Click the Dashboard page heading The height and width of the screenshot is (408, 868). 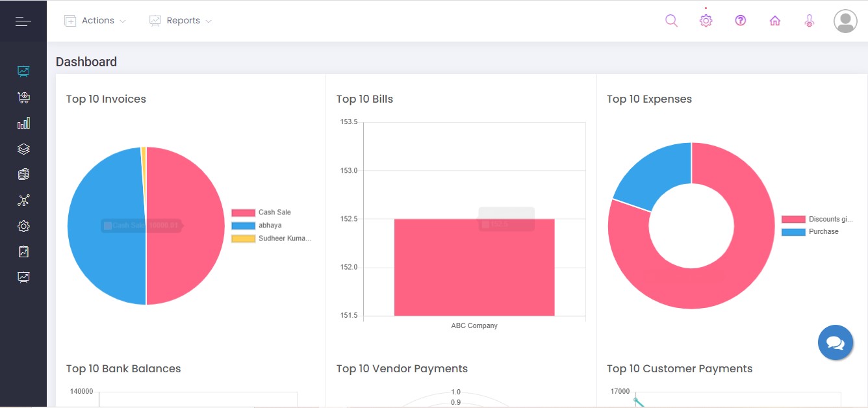tap(86, 62)
